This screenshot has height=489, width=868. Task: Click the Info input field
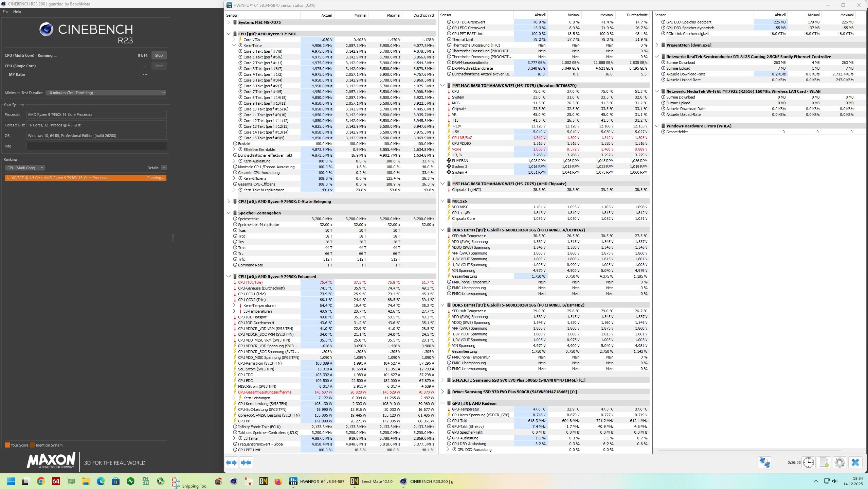pos(96,146)
